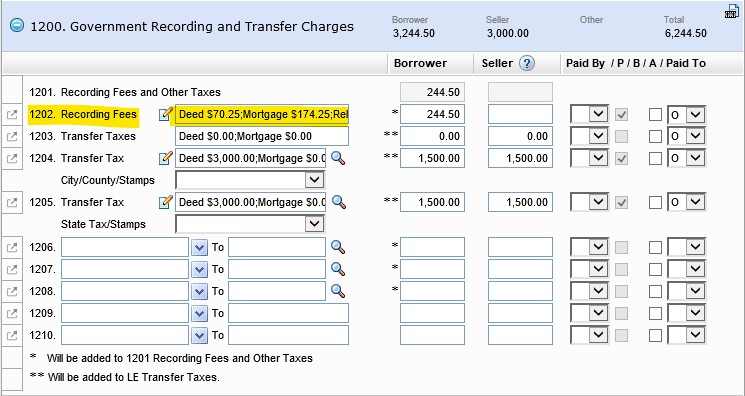Open Paid By dropdown for 1202
The width and height of the screenshot is (745, 396).
[x=590, y=115]
